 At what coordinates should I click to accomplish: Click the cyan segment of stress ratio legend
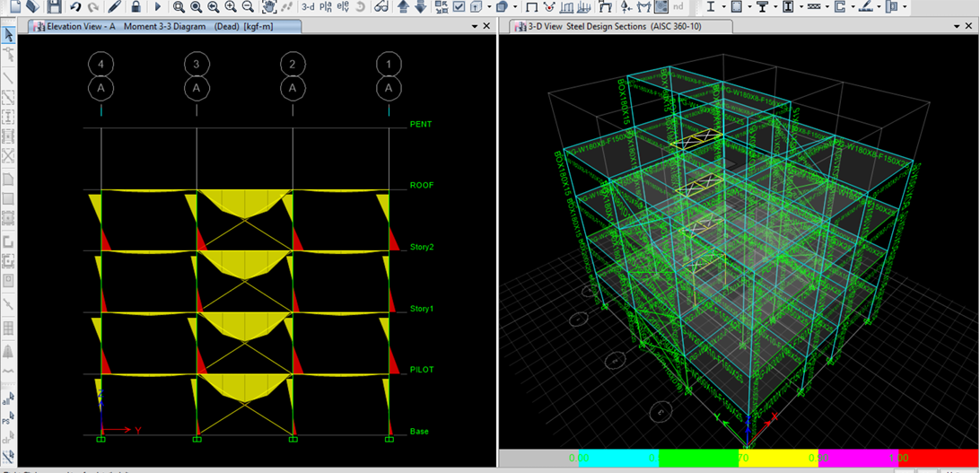(x=618, y=457)
